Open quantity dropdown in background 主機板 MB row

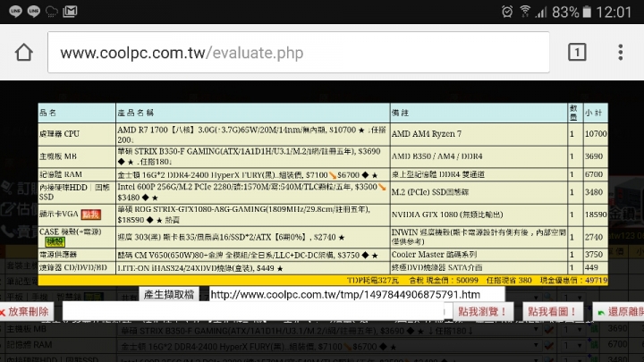(572, 329)
